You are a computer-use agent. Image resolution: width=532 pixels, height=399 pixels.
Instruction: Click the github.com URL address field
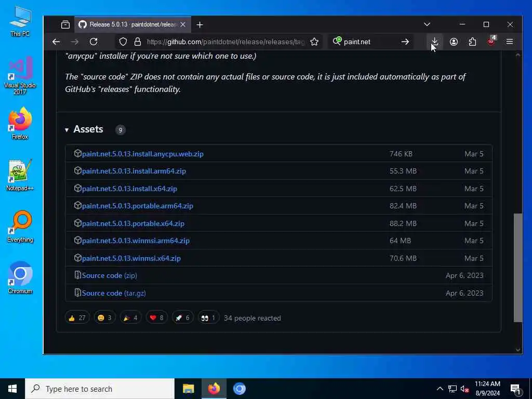tap(225, 42)
